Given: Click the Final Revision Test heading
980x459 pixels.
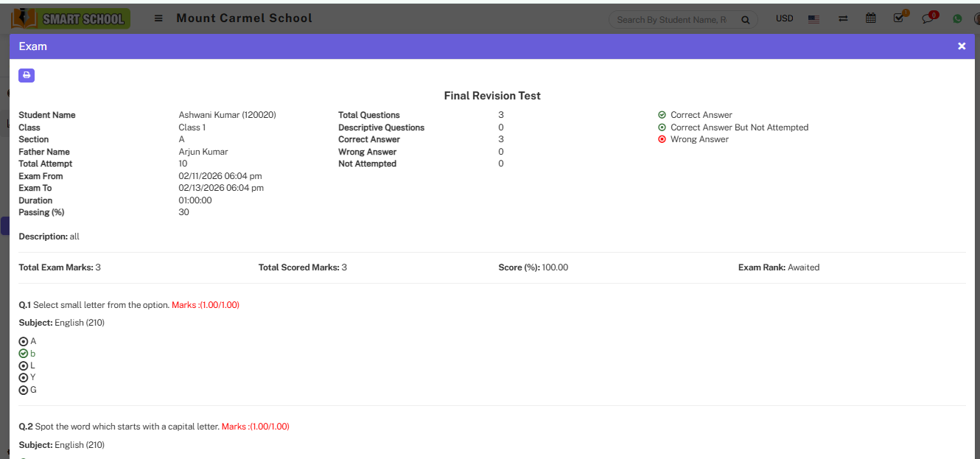Looking at the screenshot, I should click(492, 96).
